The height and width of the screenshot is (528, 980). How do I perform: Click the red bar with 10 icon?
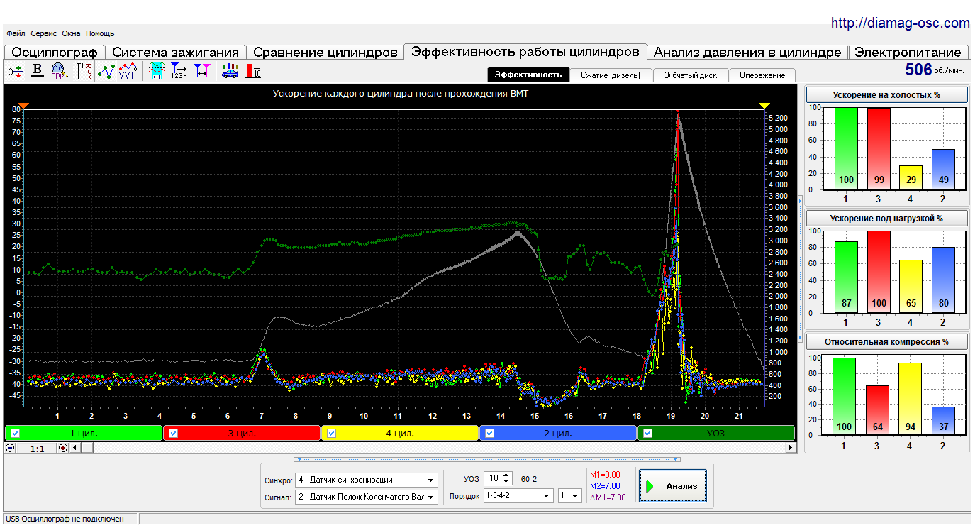(x=253, y=71)
